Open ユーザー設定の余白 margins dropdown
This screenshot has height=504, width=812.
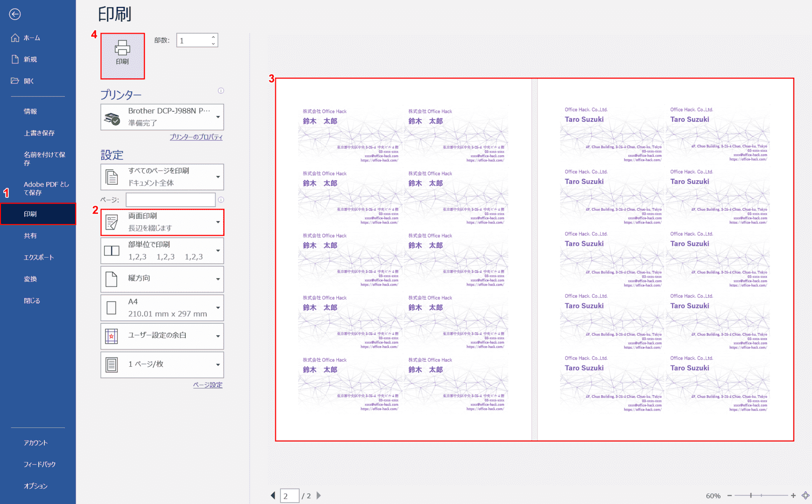click(162, 336)
